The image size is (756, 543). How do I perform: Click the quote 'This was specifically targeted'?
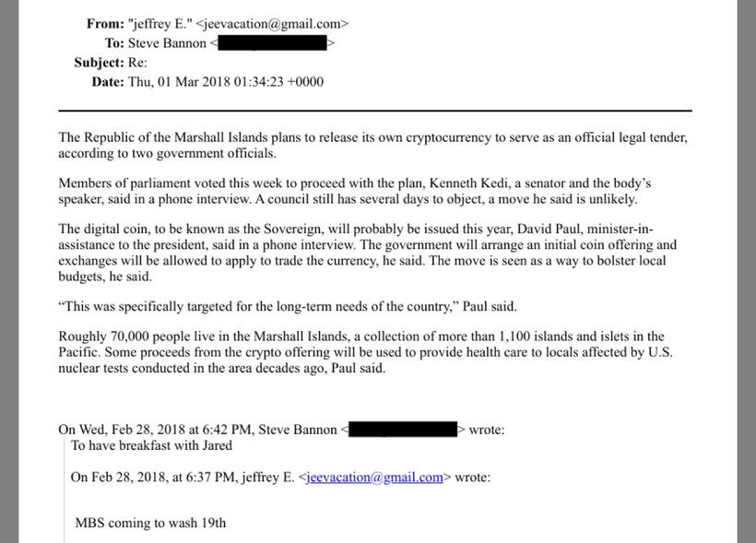[288, 306]
